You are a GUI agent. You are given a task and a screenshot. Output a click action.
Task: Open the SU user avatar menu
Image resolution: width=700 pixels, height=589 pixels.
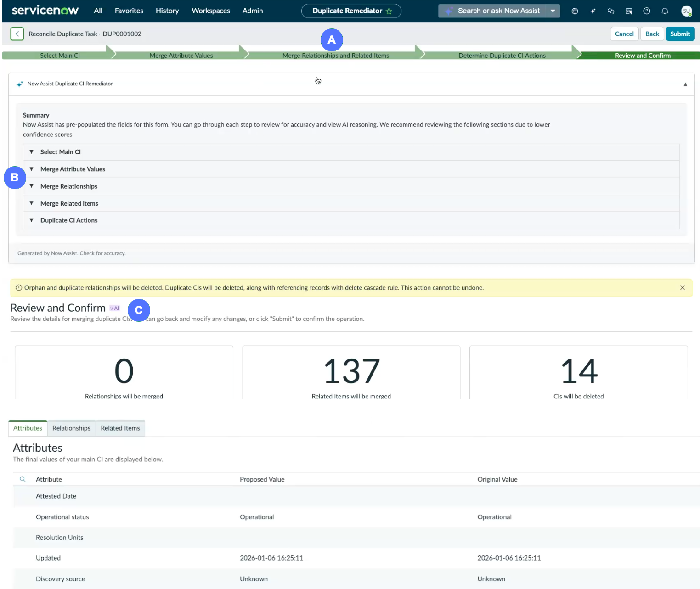point(686,11)
